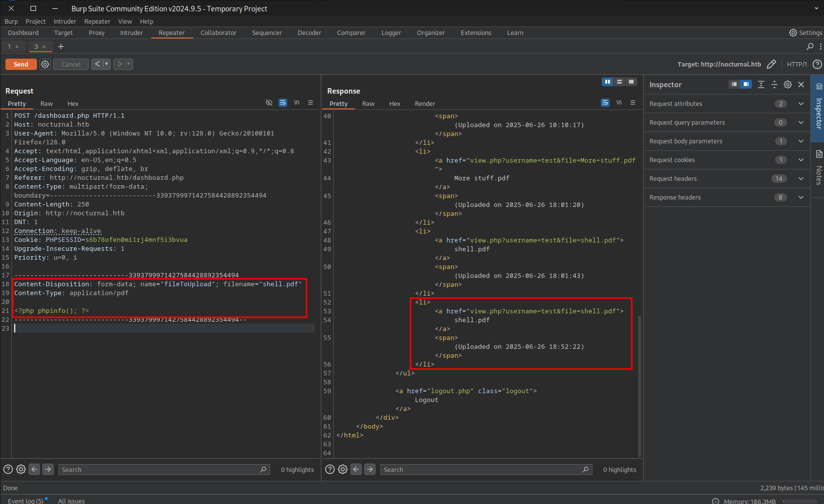Toggle hide non-printable characters eye icon in Request
Image resolution: width=824 pixels, height=504 pixels.
269,103
